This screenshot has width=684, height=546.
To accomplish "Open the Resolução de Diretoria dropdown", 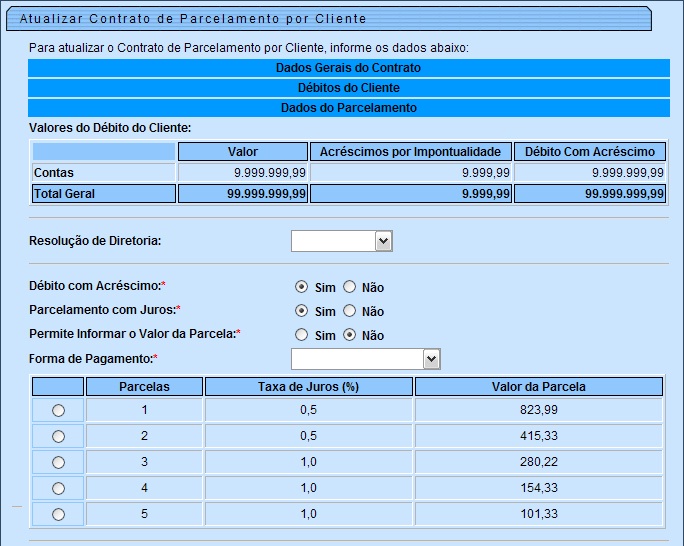I will pyautogui.click(x=341, y=241).
